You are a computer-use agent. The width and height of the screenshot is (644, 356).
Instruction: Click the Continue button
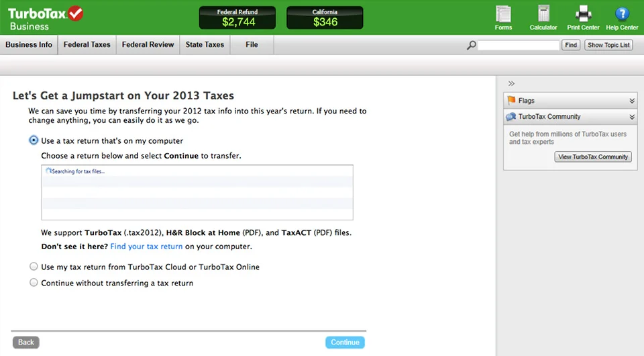point(345,342)
